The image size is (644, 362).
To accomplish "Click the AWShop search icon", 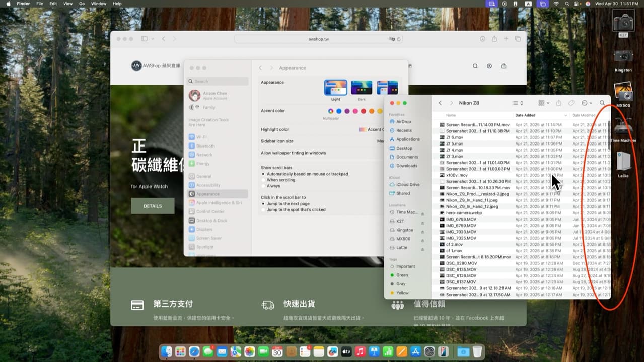I will tap(475, 66).
